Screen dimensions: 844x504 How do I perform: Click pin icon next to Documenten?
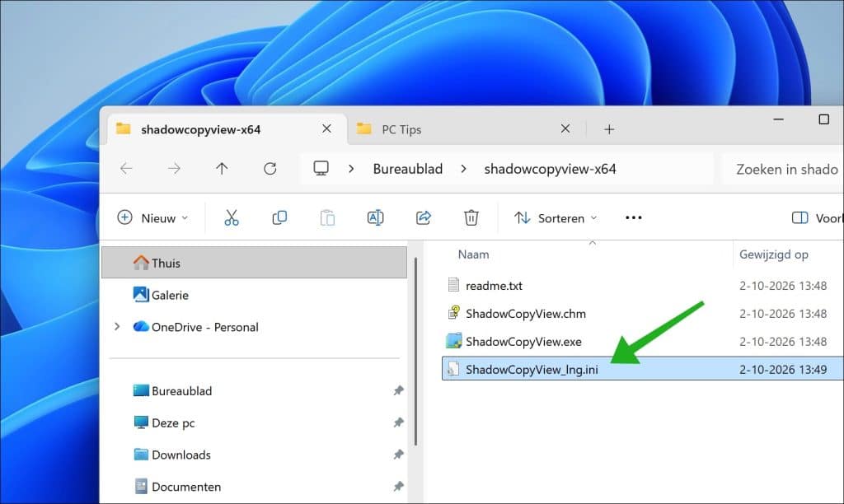click(398, 486)
